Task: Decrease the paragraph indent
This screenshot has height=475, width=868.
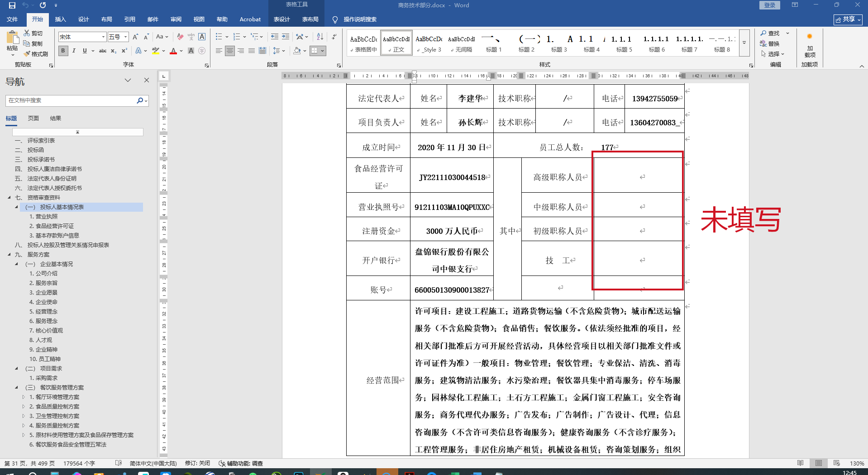Action: (275, 37)
